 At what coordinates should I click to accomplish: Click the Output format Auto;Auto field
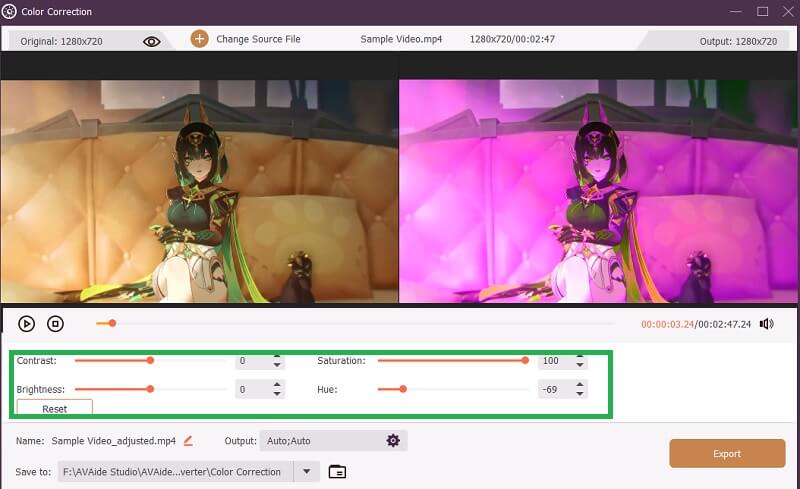coord(320,441)
